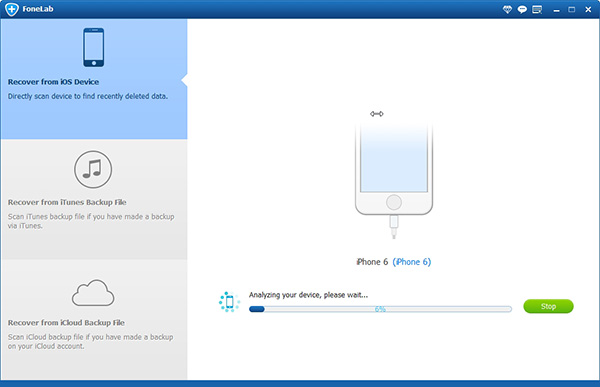Click the blue phone icon in sidebar
The image size is (600, 387).
(x=93, y=47)
